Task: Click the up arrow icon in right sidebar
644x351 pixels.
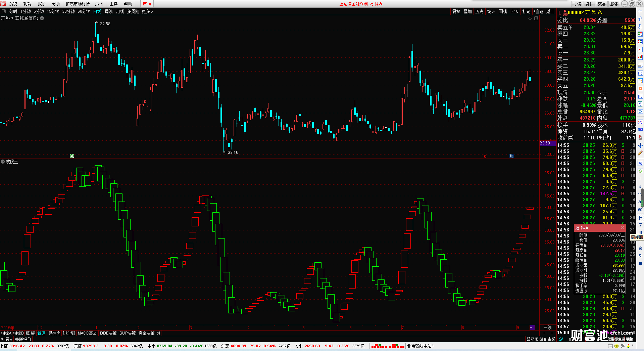Action: 640,18
